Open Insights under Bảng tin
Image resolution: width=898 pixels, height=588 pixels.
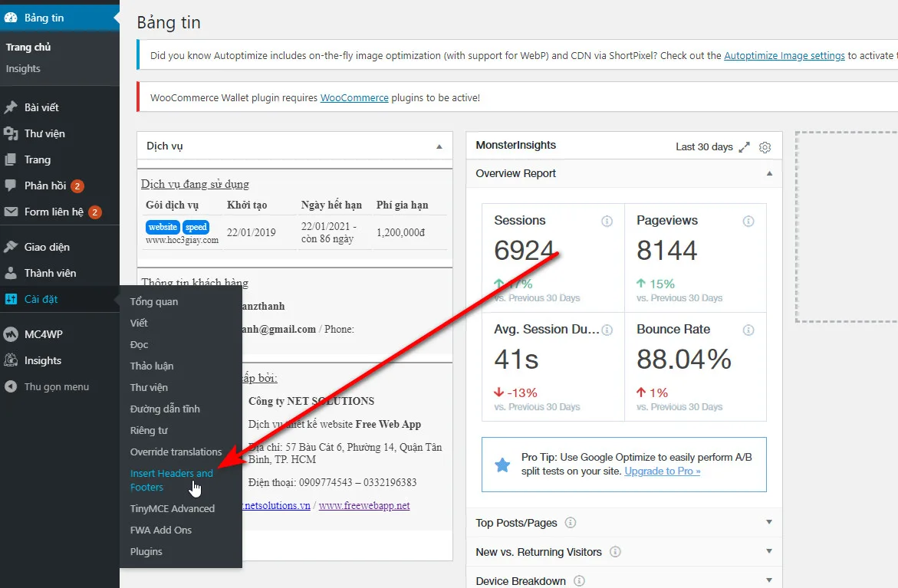[23, 69]
